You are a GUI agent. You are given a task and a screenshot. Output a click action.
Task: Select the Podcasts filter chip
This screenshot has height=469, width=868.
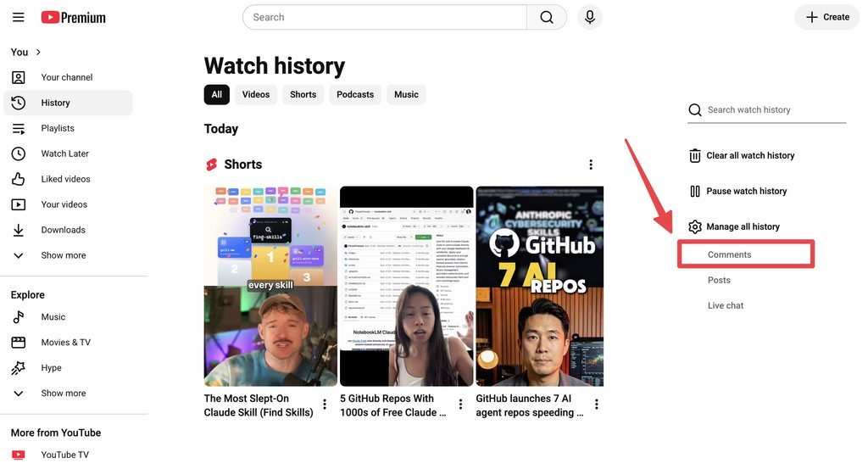tap(355, 95)
